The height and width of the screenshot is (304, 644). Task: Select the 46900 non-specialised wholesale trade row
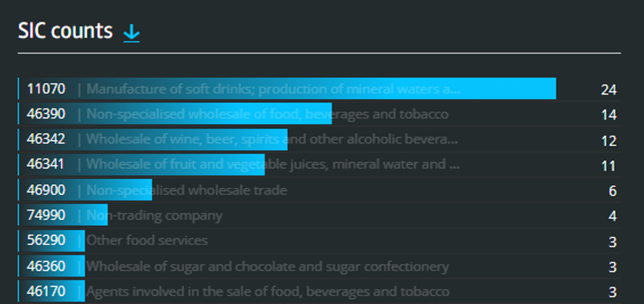pyautogui.click(x=319, y=190)
